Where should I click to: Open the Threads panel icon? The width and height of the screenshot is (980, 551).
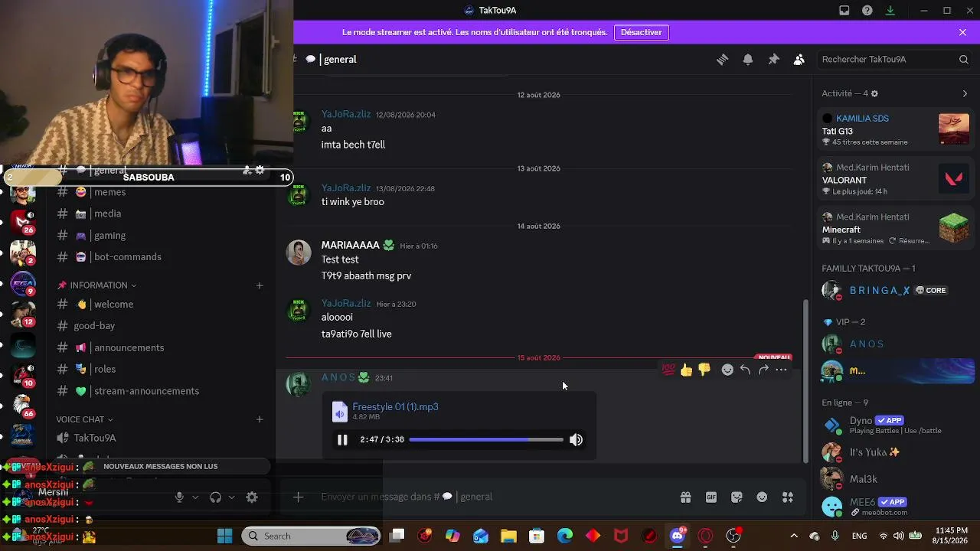coord(722,60)
